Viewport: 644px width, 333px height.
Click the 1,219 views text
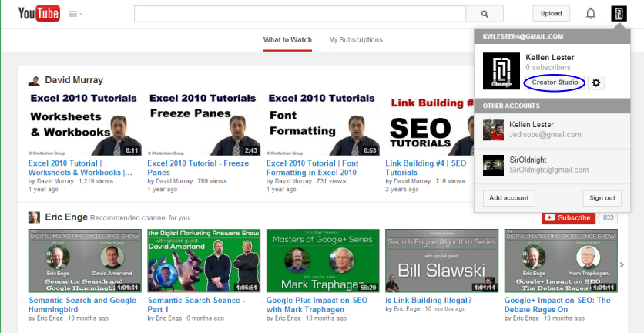pos(96,181)
